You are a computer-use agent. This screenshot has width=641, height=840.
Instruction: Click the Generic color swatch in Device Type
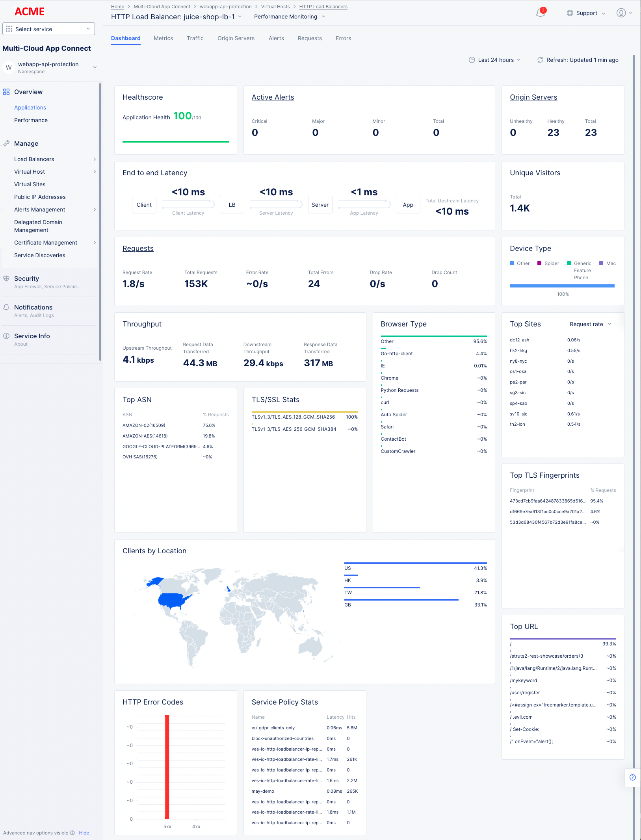[569, 263]
